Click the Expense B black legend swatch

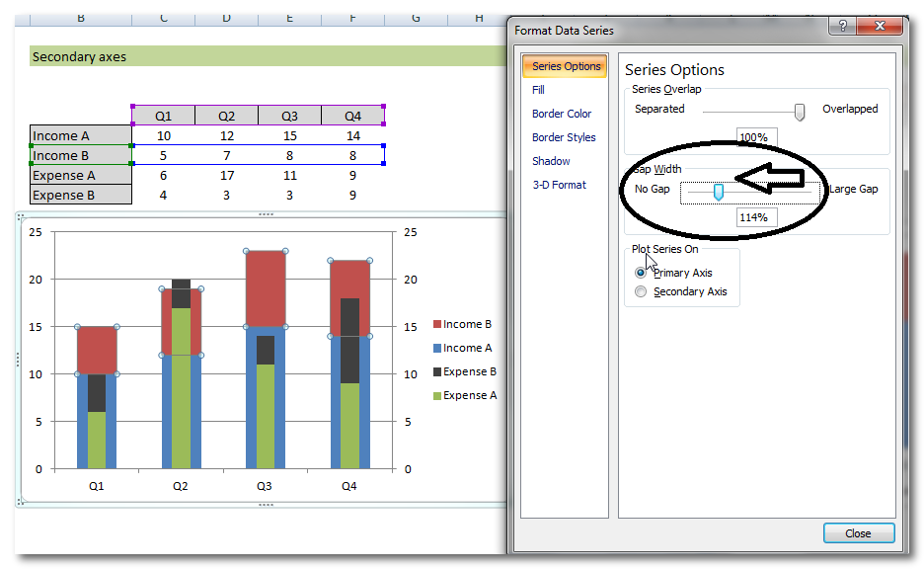(x=437, y=372)
